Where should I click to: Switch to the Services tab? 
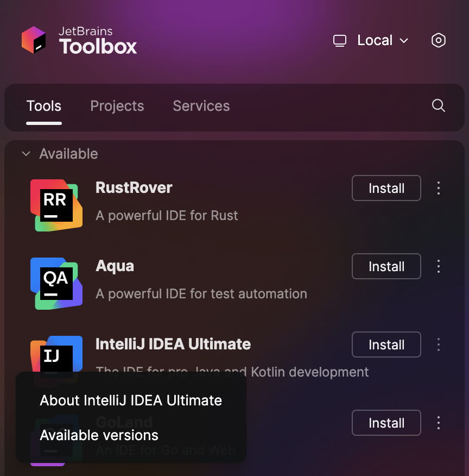point(201,106)
